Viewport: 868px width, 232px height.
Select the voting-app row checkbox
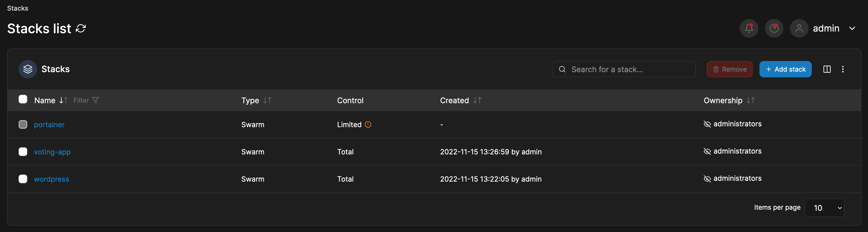[x=23, y=152]
